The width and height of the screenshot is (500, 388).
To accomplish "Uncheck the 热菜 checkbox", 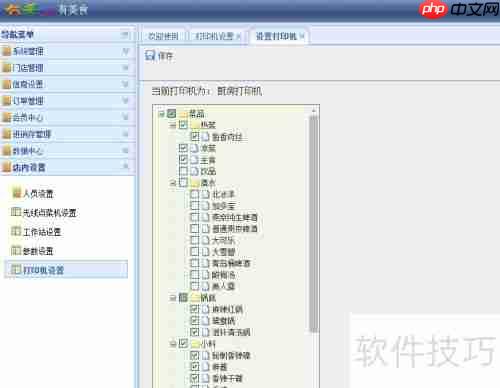I will pos(183,125).
